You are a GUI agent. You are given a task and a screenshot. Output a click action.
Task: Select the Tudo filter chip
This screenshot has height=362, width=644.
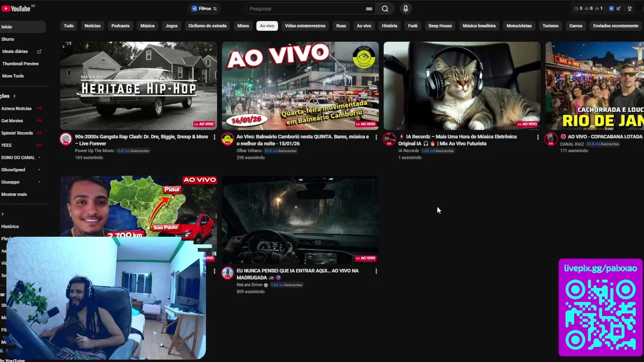tap(68, 26)
